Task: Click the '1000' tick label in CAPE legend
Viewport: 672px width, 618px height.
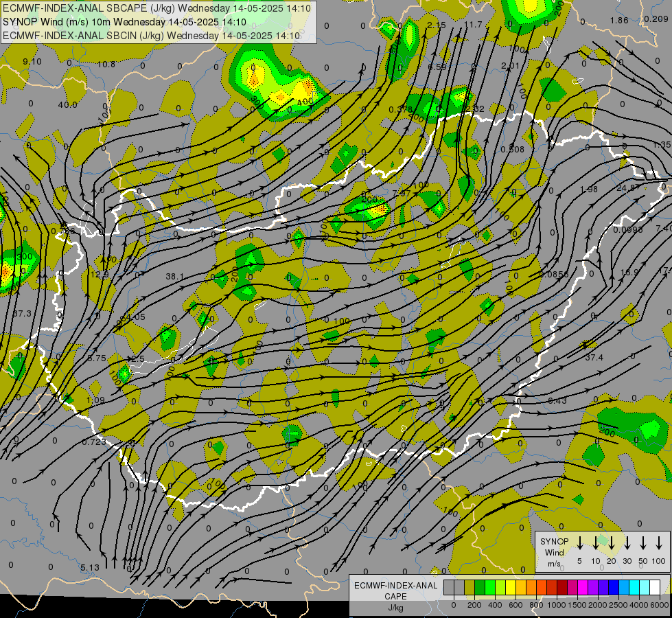Action: tap(557, 605)
